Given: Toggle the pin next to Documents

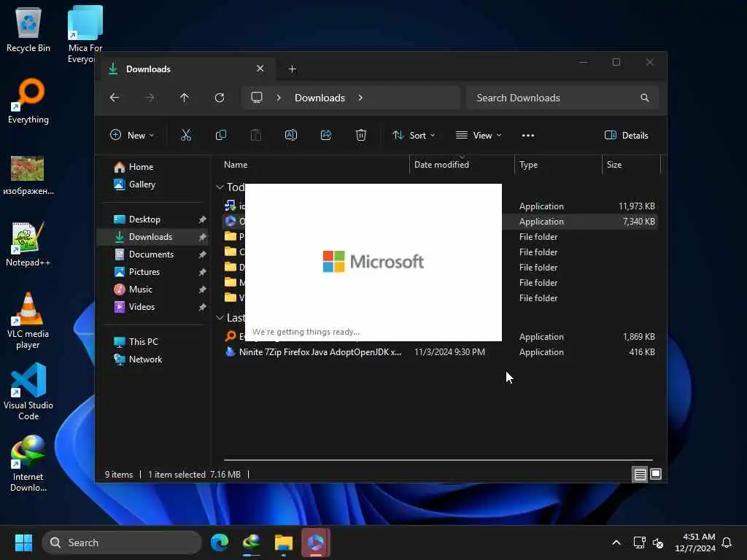Looking at the screenshot, I should click(x=202, y=254).
